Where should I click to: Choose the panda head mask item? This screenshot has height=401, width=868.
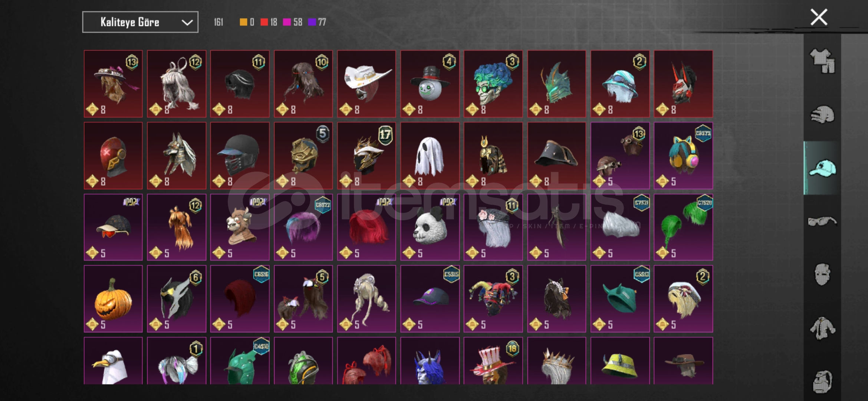pyautogui.click(x=430, y=227)
